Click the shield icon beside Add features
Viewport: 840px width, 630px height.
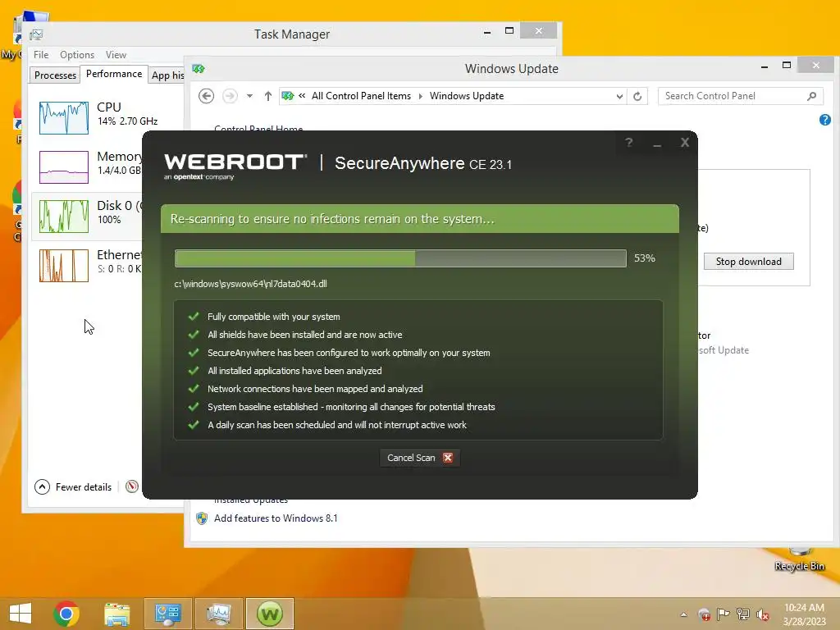tap(202, 518)
